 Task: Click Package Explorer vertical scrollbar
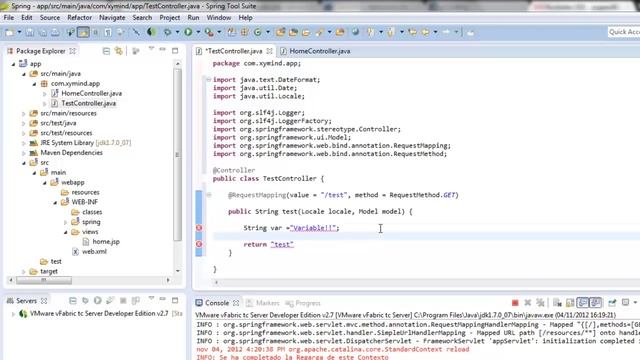click(x=178, y=155)
